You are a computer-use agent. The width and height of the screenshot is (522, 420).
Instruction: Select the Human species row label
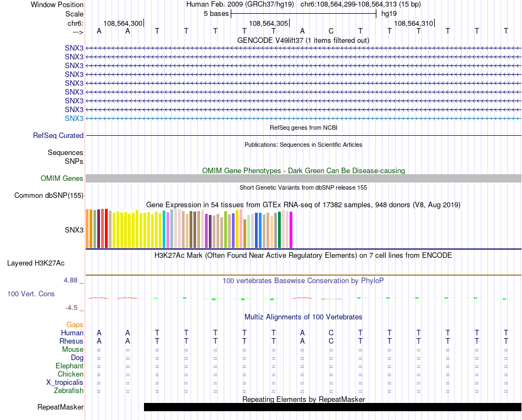(x=72, y=333)
